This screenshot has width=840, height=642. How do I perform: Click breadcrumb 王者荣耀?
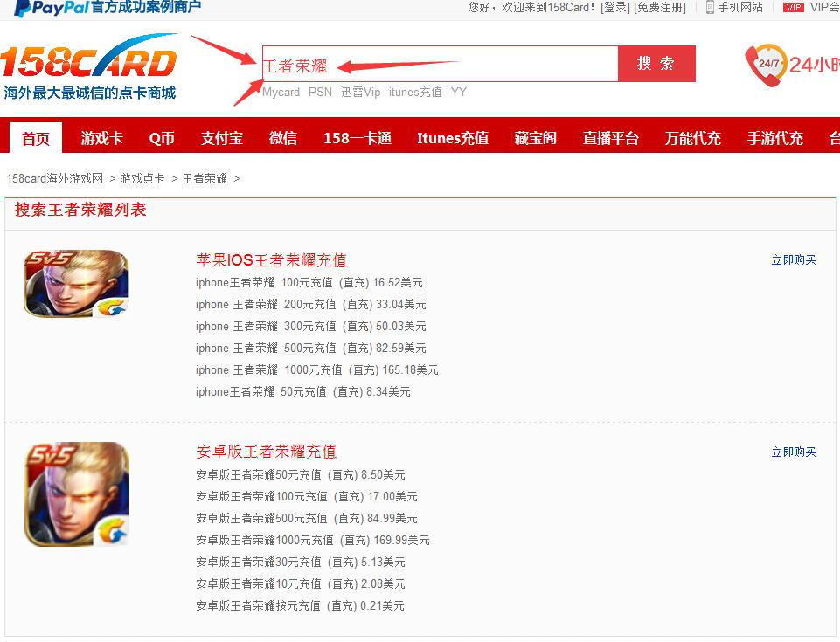(205, 178)
